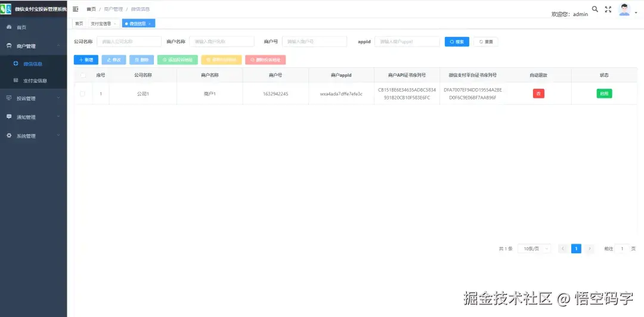Click the red 删除投诉地址 button
644x317 pixels.
(265, 60)
